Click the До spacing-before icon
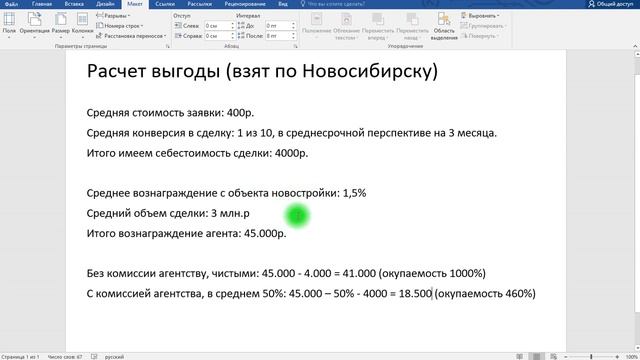This screenshot has width=640, height=360. pyautogui.click(x=241, y=26)
